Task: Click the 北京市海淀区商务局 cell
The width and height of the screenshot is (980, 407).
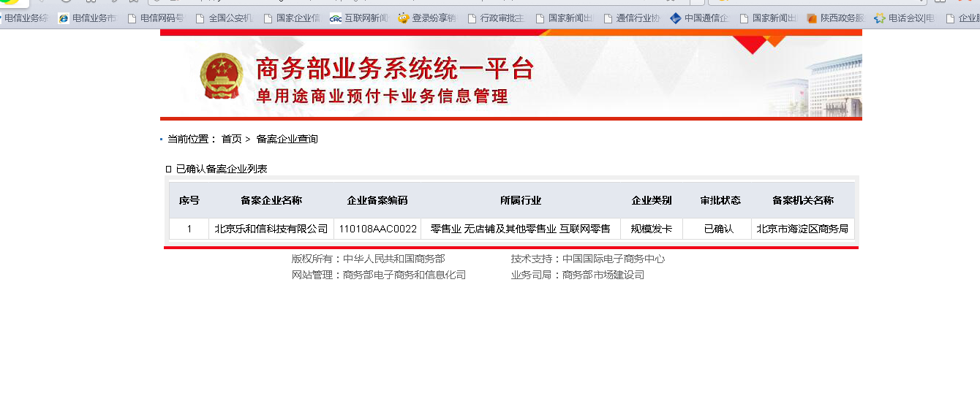Action: coord(802,229)
